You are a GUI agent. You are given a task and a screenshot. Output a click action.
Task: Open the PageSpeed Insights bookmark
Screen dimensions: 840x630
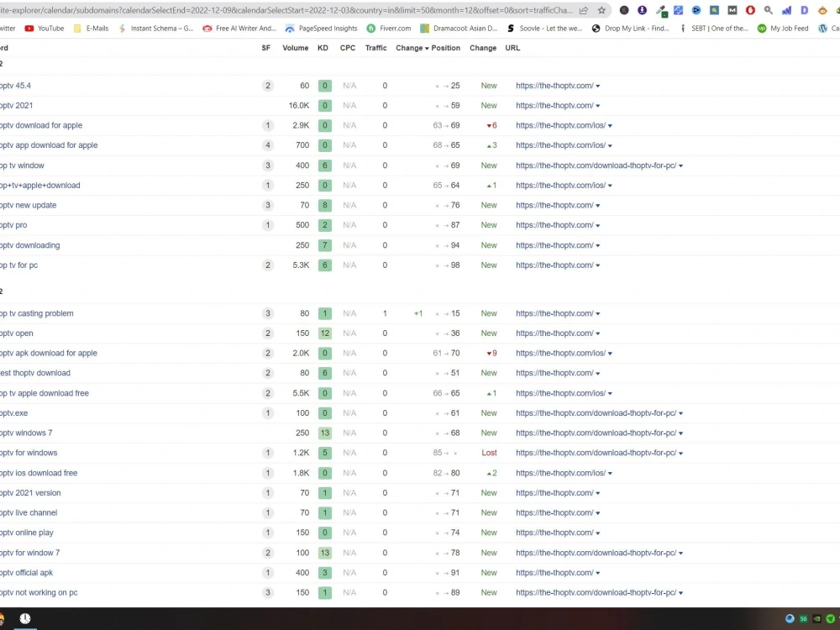321,29
